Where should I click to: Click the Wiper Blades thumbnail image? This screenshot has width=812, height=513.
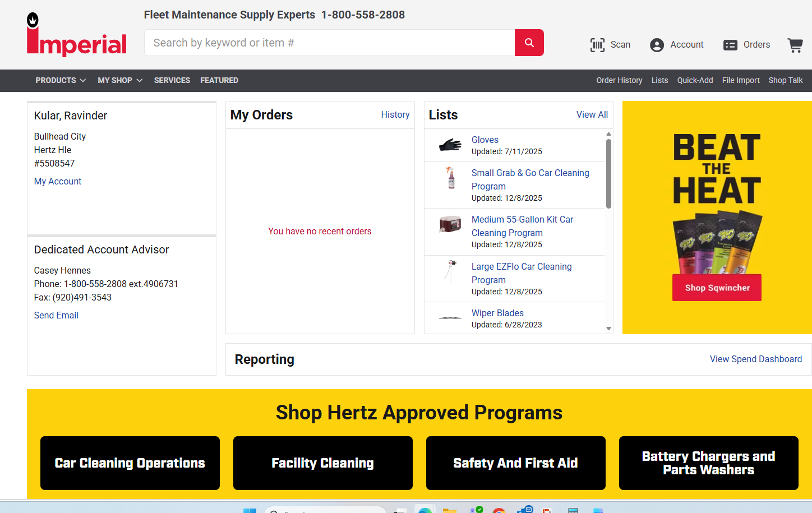point(450,318)
